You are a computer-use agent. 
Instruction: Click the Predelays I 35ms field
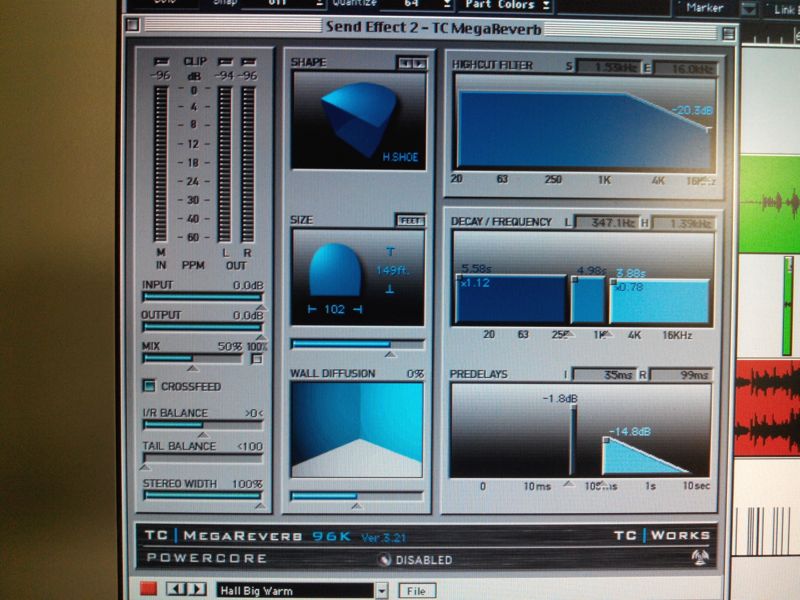coord(605,374)
